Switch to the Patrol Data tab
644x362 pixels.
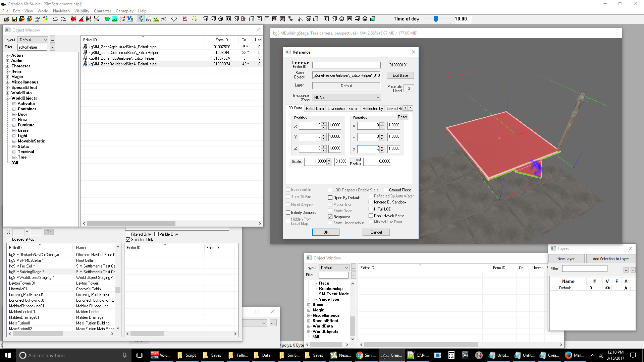click(315, 109)
